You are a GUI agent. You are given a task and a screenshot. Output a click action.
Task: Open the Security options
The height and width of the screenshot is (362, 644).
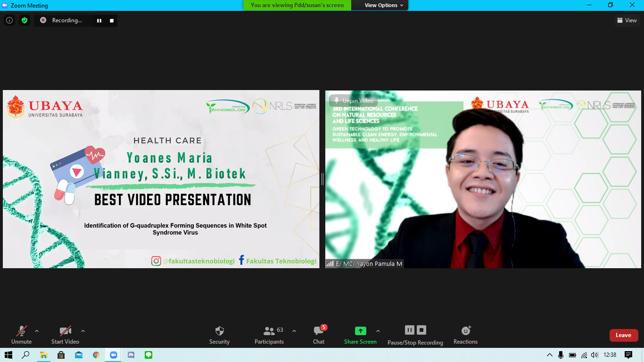click(219, 335)
